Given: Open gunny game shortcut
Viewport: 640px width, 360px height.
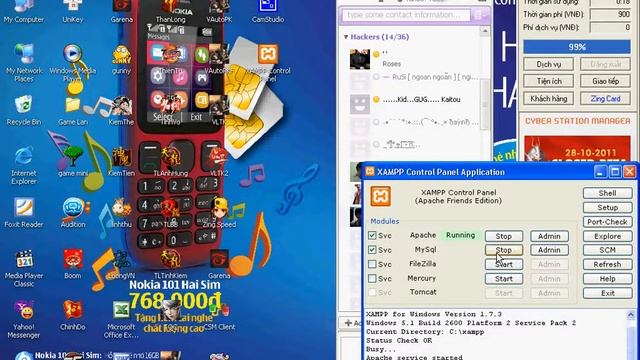Looking at the screenshot, I should (121, 60).
